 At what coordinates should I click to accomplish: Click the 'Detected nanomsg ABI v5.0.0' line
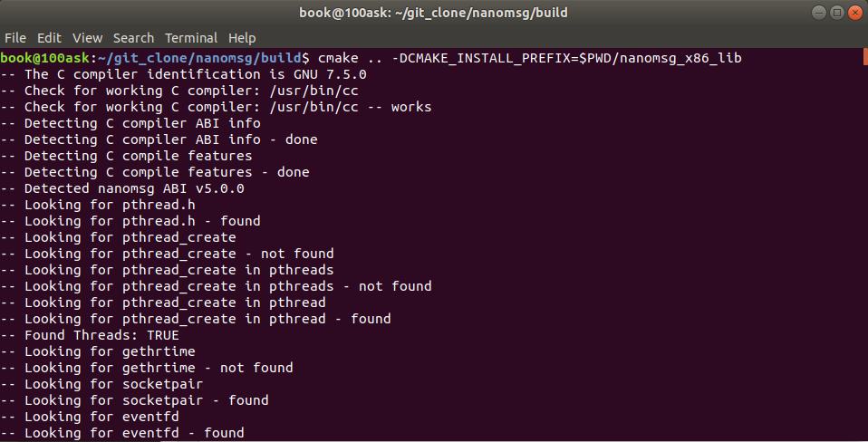point(122,188)
